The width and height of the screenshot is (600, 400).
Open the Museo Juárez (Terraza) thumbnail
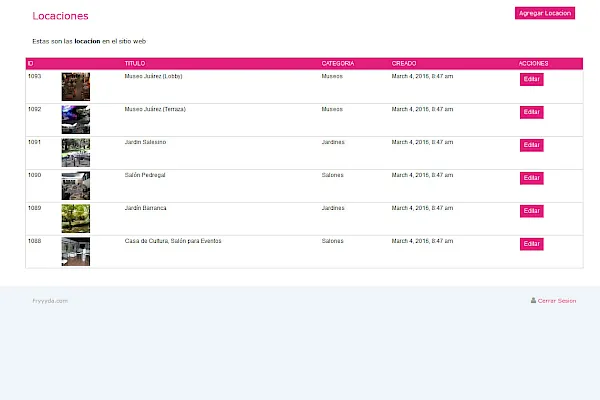point(76,119)
